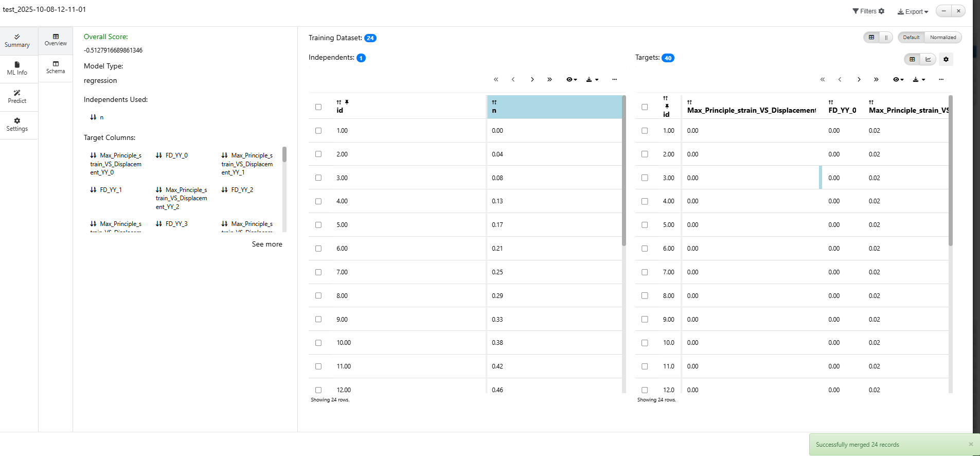The image size is (980, 456).
Task: Expand column visibility dropdown for Independents table
Action: [x=571, y=80]
